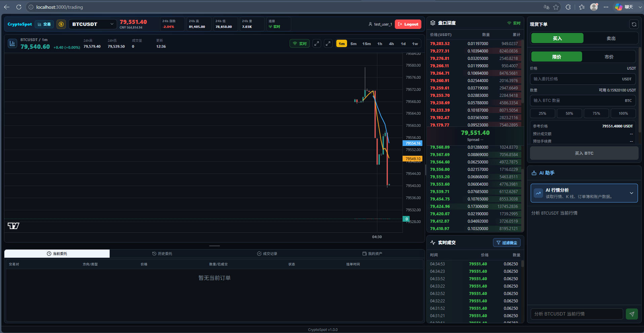
Task: Set the order amount to 100%
Action: click(x=623, y=113)
